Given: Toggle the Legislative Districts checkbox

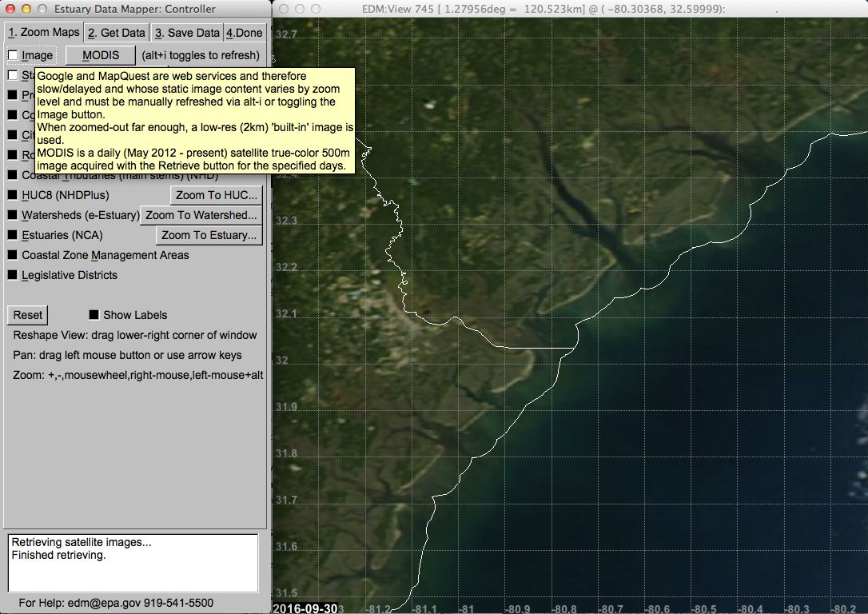Looking at the screenshot, I should (13, 275).
